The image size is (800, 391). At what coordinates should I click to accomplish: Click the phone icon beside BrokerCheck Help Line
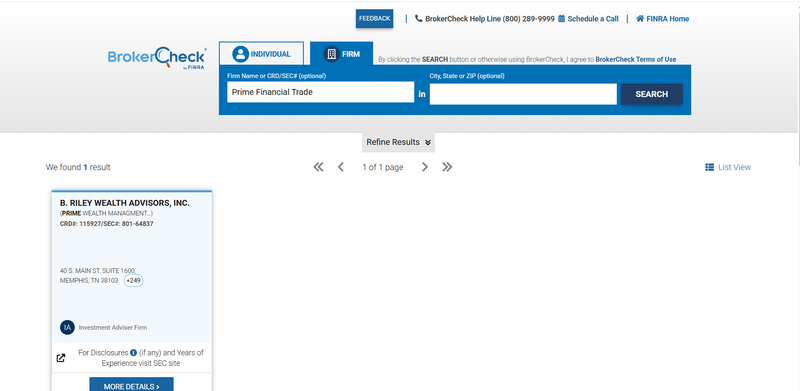coord(418,18)
